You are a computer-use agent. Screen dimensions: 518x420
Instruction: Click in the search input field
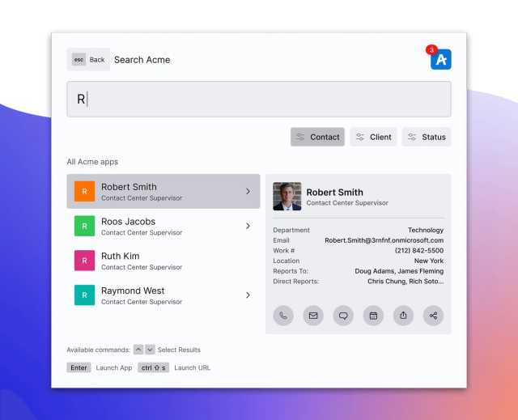259,99
